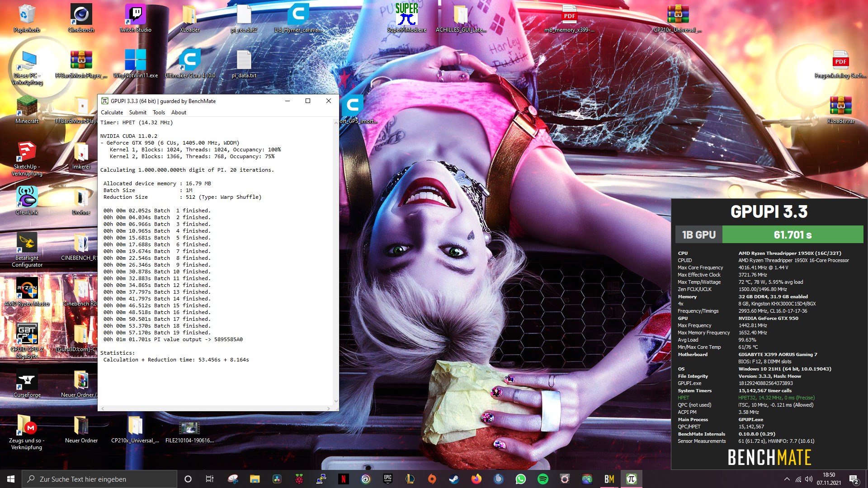Click the GPUPI taskbar button
868x488 pixels.
[x=631, y=479]
